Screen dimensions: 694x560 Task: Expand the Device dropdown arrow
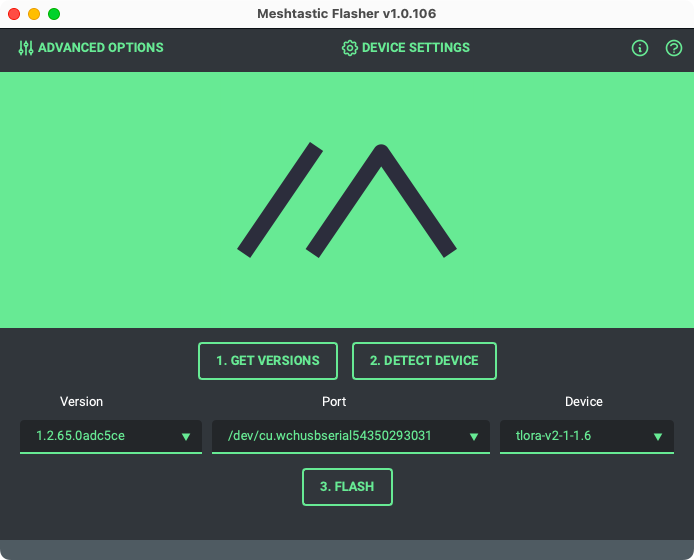[658, 437]
